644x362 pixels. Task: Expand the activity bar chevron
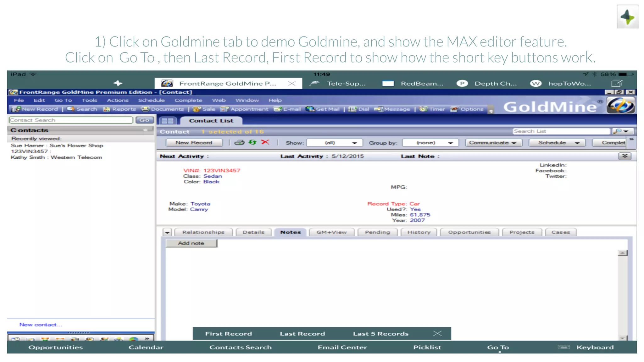(625, 156)
